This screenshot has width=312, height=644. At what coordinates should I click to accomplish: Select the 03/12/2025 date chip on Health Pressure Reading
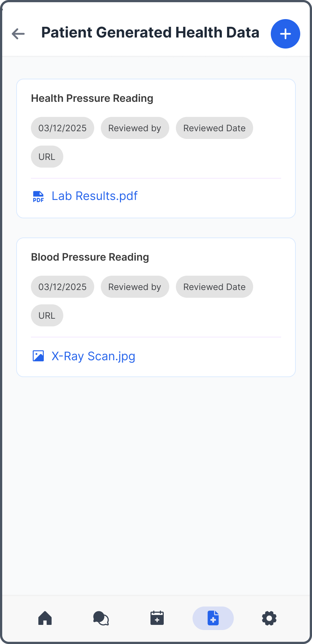coord(62,128)
